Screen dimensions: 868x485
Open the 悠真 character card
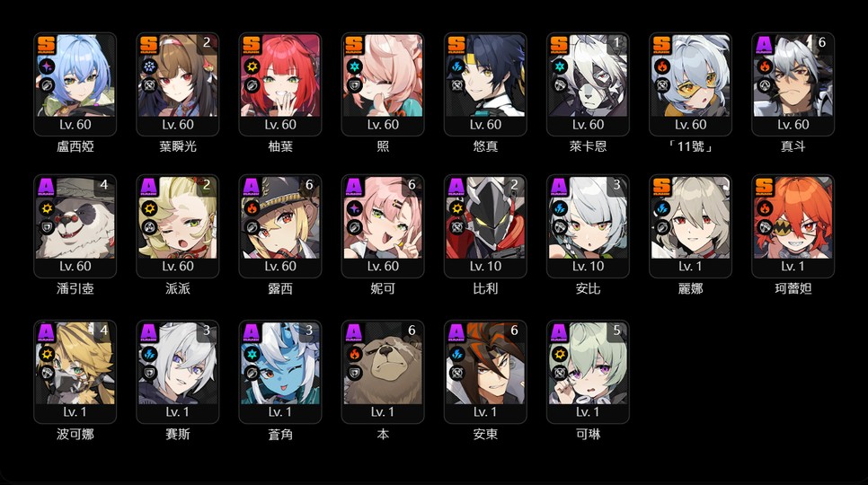(485, 84)
